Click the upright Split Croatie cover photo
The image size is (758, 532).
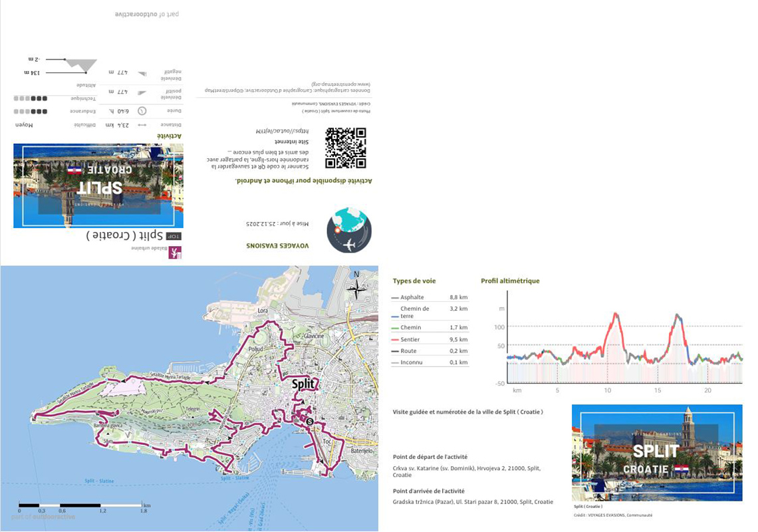pyautogui.click(x=656, y=453)
